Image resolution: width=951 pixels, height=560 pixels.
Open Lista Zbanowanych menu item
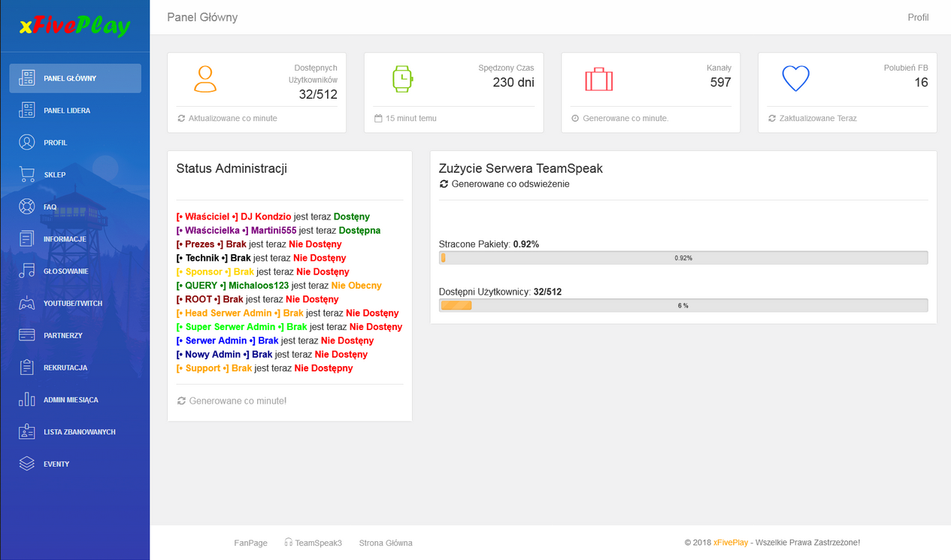pyautogui.click(x=79, y=432)
